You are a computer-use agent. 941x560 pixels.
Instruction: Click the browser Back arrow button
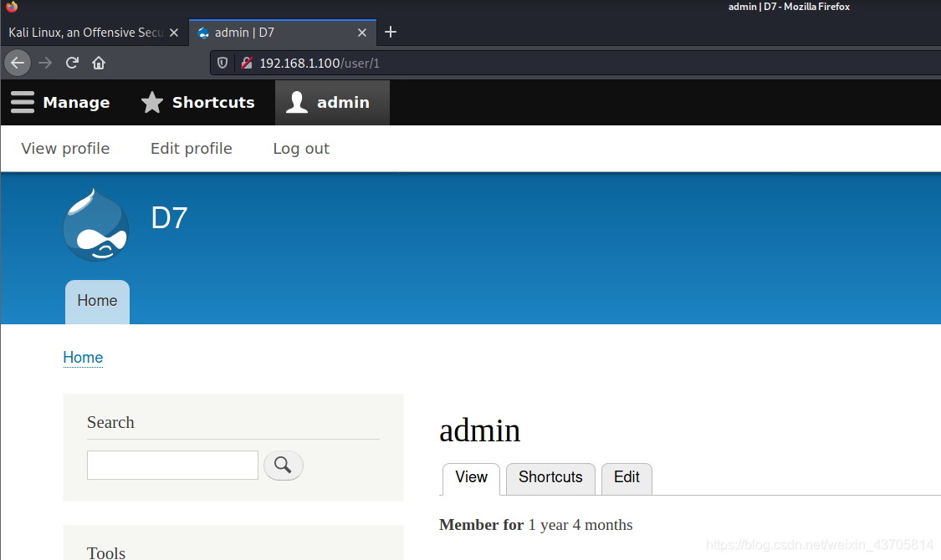(18, 63)
